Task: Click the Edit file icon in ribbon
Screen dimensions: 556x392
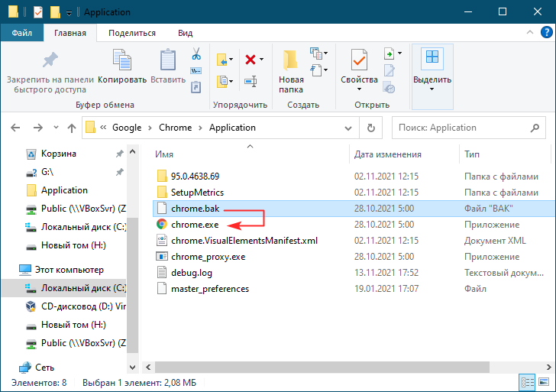Action: click(389, 70)
